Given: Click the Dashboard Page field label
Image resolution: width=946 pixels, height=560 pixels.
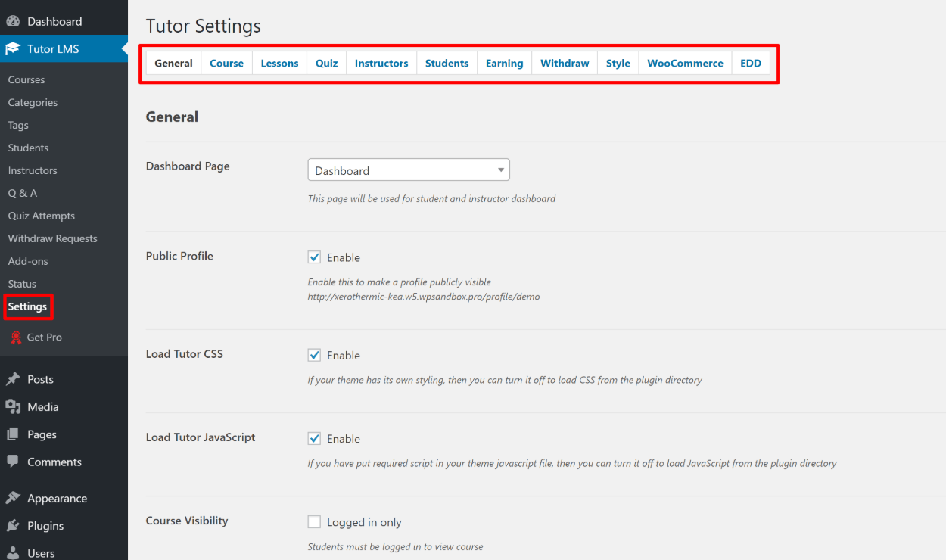Looking at the screenshot, I should point(188,166).
